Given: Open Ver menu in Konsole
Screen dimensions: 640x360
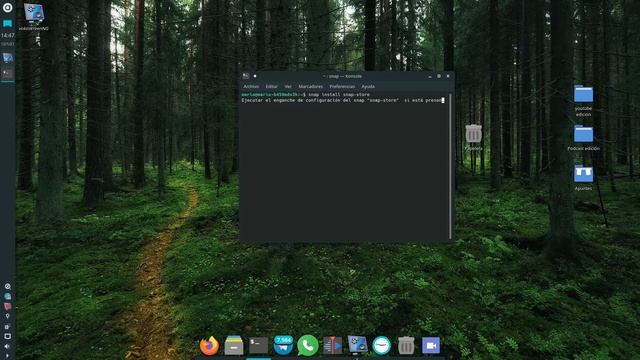Looking at the screenshot, I should [288, 87].
